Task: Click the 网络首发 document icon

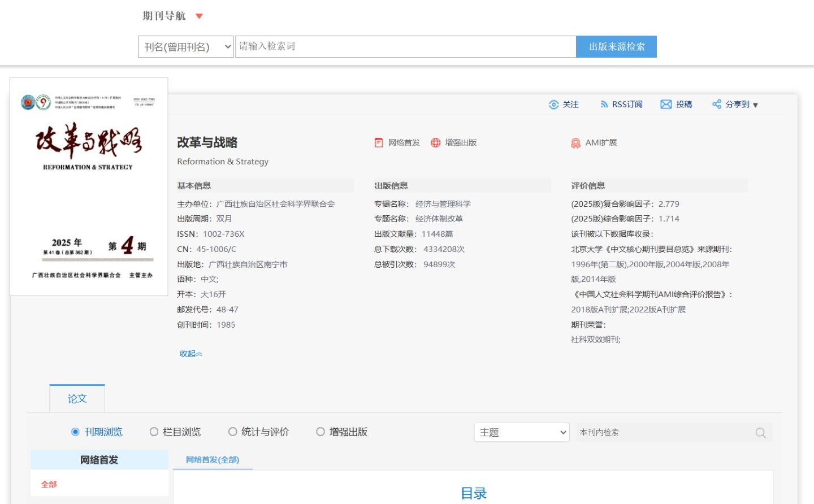Action: coord(379,143)
